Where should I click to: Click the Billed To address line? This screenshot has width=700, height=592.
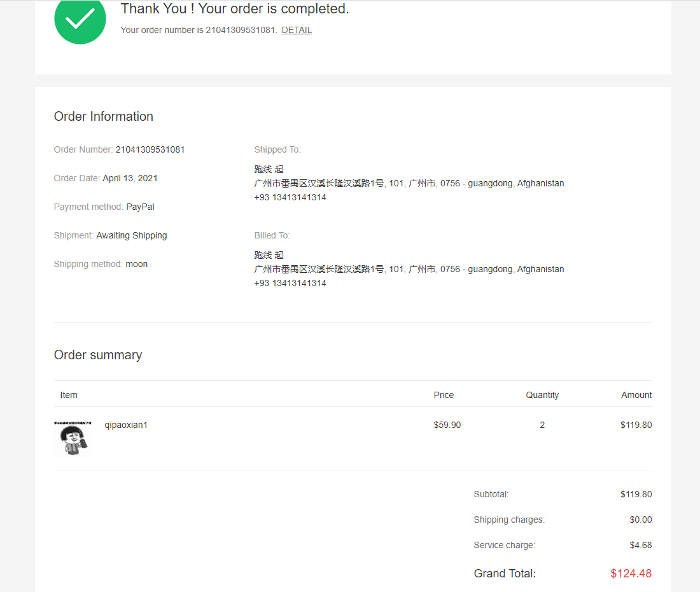pyautogui.click(x=409, y=269)
